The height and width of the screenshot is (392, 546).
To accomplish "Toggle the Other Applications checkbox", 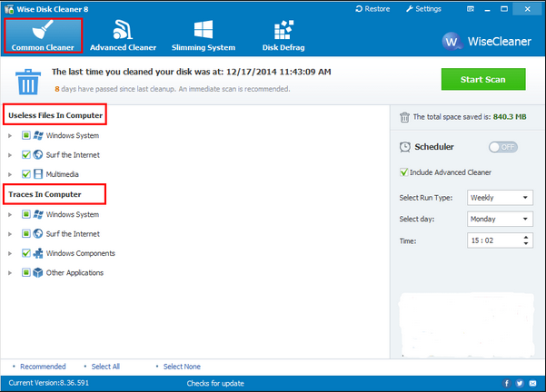I will pos(26,272).
